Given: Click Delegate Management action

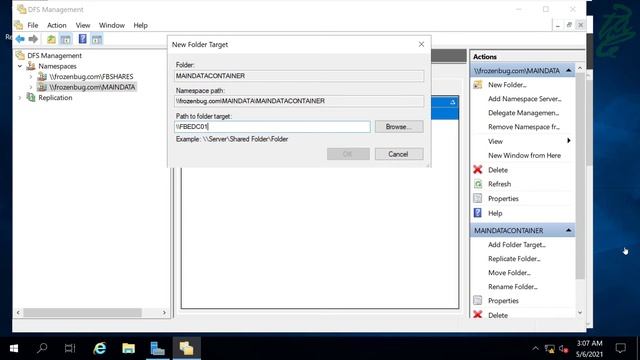Looking at the screenshot, I should point(523,113).
